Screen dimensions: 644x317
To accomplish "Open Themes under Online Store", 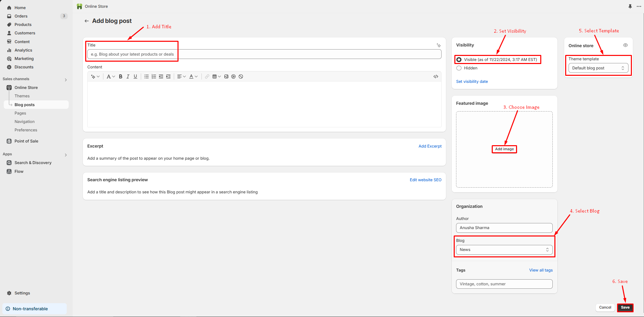I will tap(22, 96).
